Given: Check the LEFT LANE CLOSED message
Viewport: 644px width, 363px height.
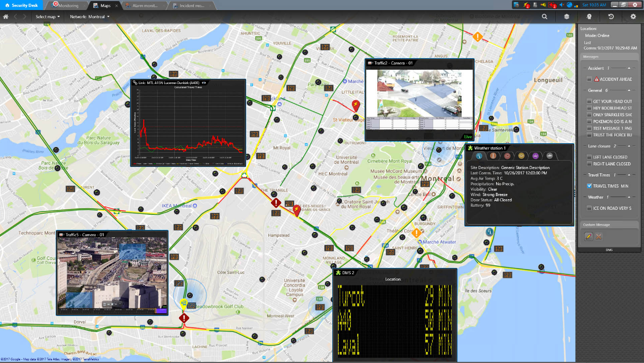Looking at the screenshot, I should click(589, 156).
